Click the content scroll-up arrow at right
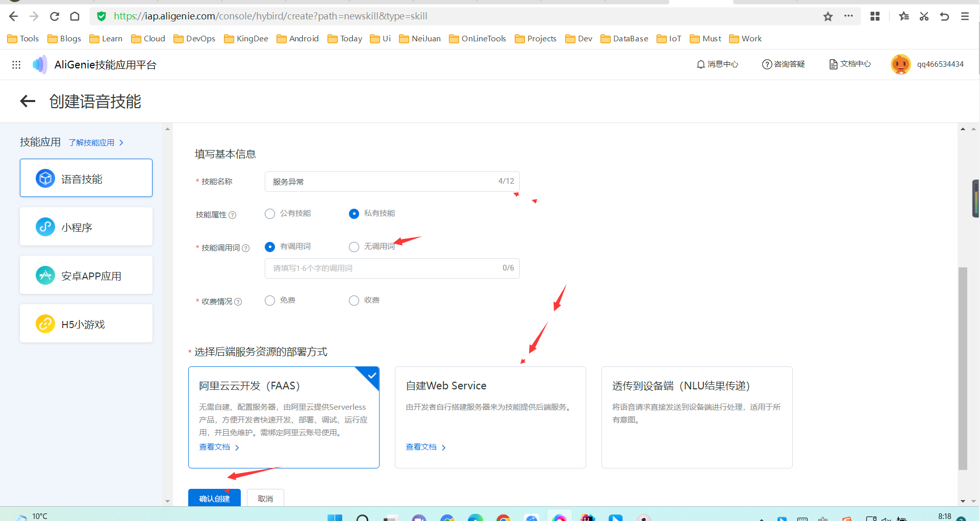 [x=963, y=129]
